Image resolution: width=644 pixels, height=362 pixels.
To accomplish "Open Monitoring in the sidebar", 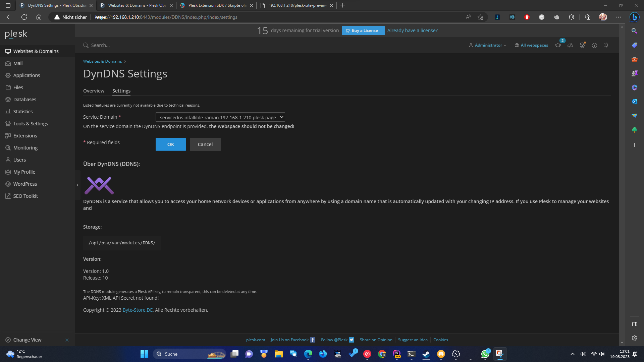I will 25,148.
